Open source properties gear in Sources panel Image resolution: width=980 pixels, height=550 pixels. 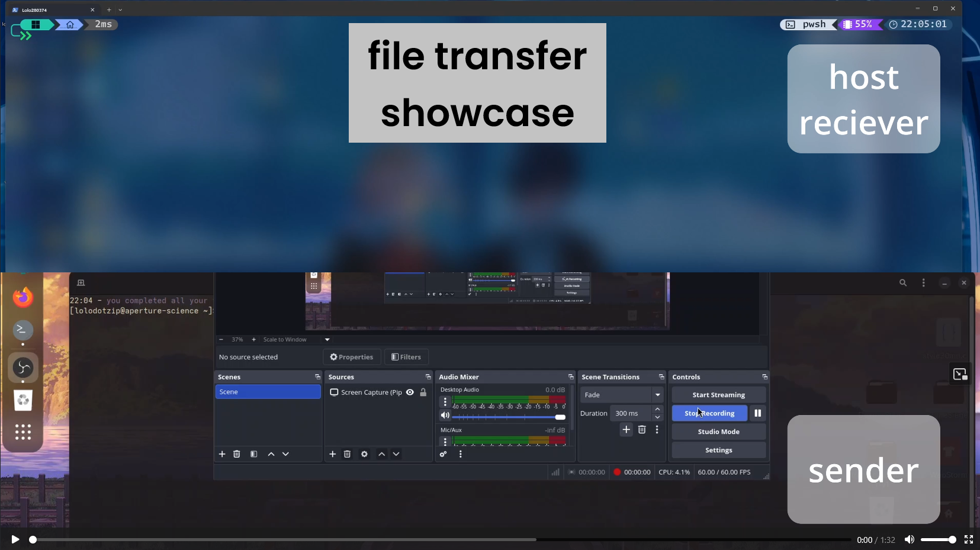tap(365, 454)
